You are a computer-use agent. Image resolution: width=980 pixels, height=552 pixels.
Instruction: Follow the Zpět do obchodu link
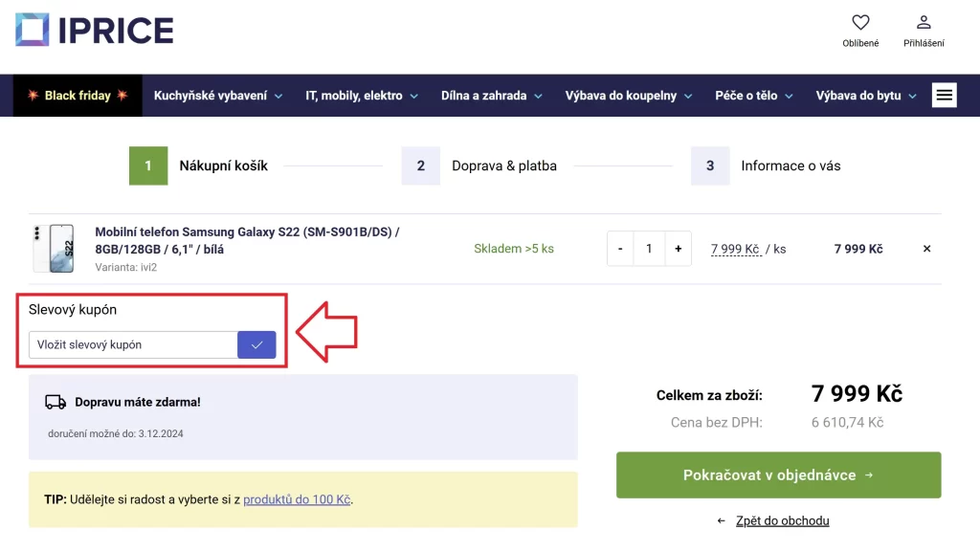point(783,520)
